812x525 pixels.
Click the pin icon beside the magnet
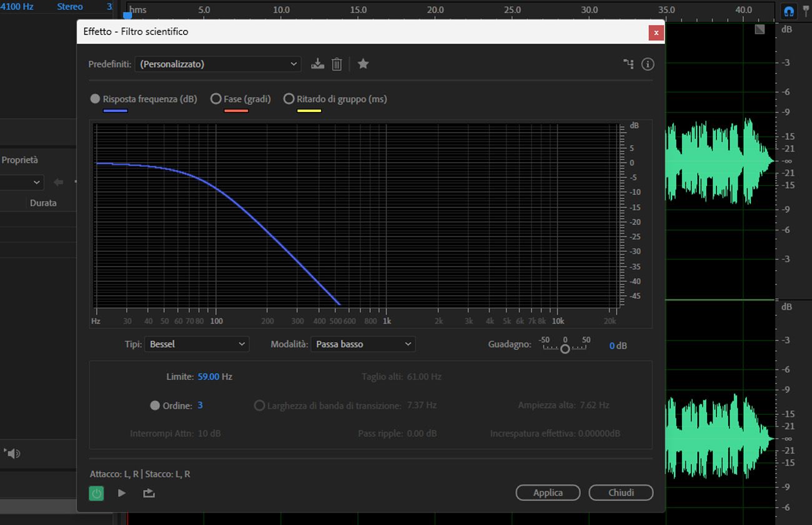(805, 11)
